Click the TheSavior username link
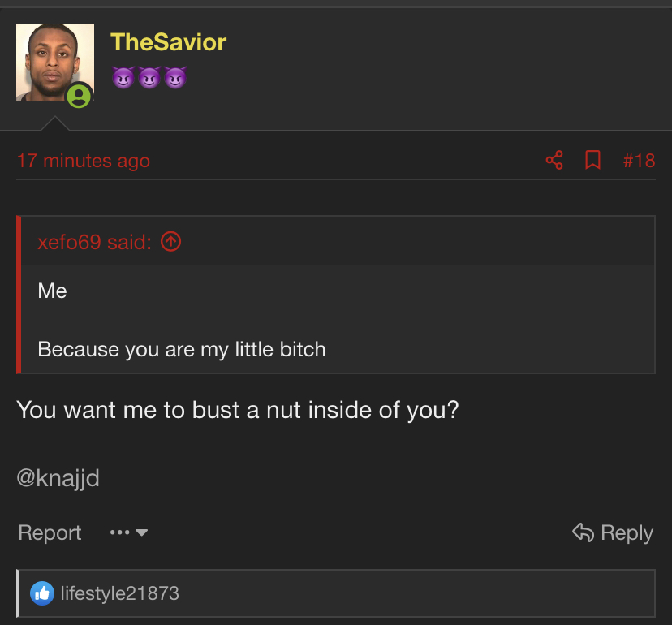 pyautogui.click(x=169, y=42)
